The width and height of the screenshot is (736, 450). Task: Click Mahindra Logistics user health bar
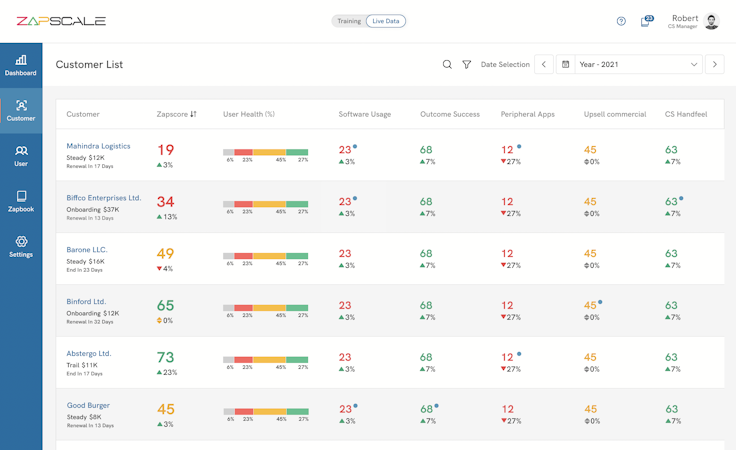pyautogui.click(x=266, y=152)
